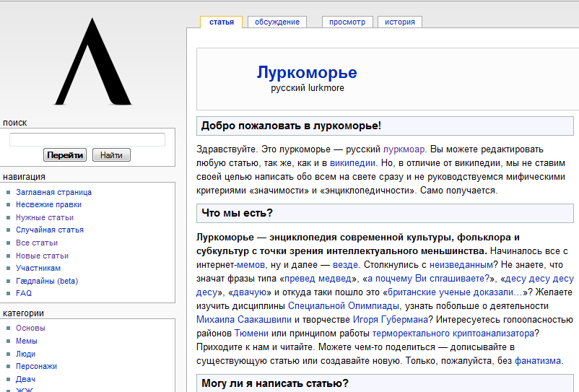Go to Несвежие правки

[49, 204]
